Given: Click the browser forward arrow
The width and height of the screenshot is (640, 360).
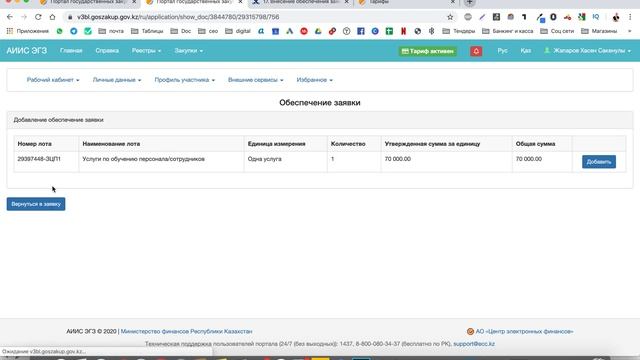Looking at the screenshot, I should [24, 17].
